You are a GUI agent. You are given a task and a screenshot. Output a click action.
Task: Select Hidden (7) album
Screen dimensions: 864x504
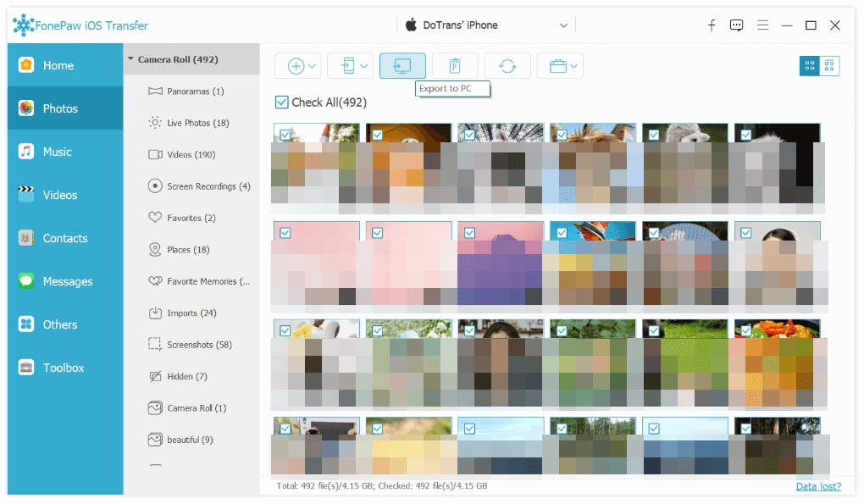tap(191, 376)
